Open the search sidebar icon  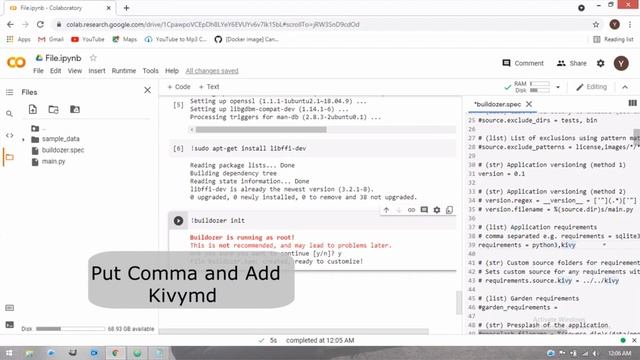[9, 113]
